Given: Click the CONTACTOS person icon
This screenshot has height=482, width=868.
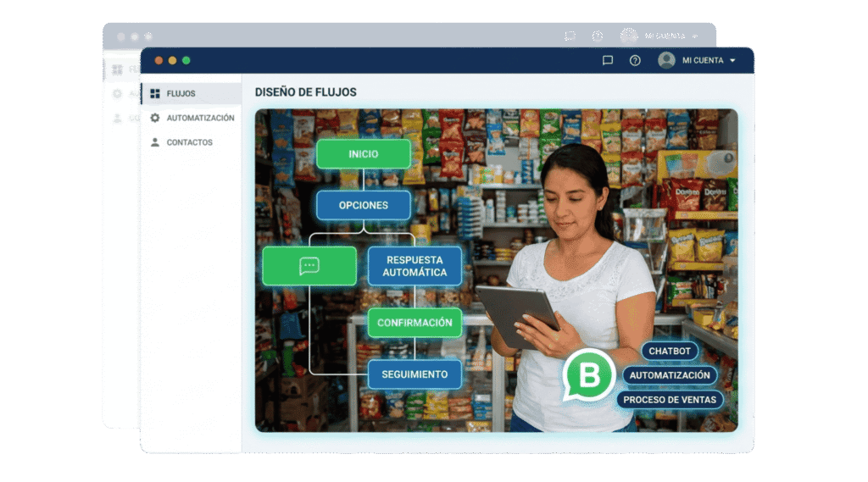Looking at the screenshot, I should click(x=155, y=142).
